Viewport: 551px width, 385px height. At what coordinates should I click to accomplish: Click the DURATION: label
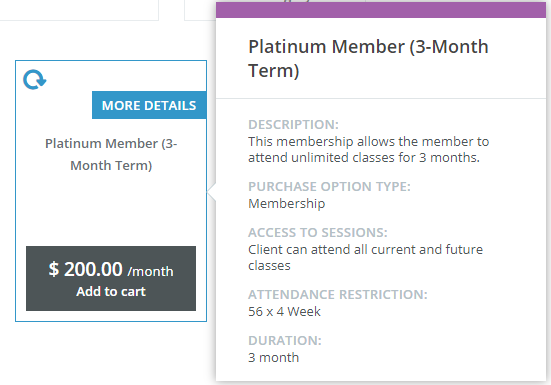point(285,340)
